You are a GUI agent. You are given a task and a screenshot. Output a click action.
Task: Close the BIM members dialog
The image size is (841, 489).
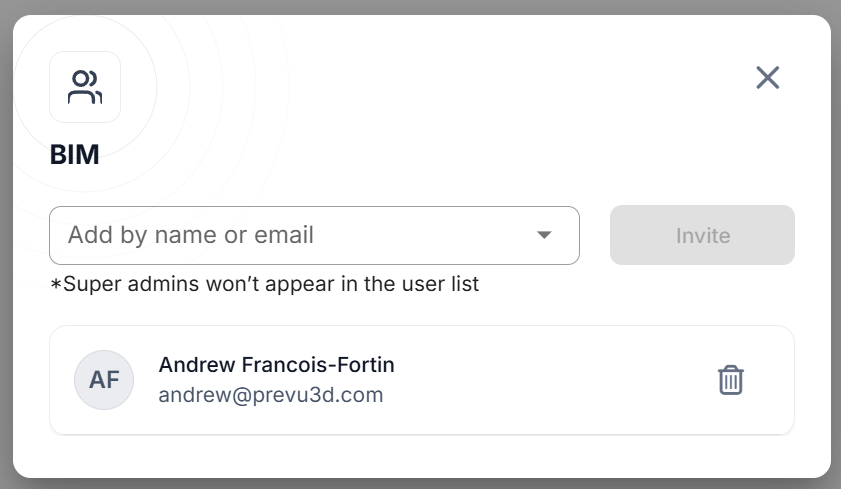767,78
